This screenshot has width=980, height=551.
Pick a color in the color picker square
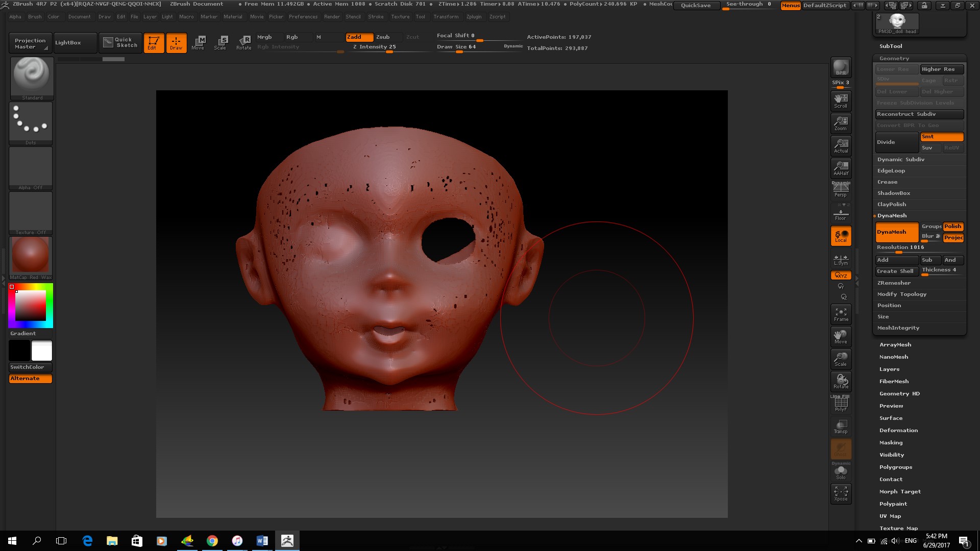click(x=31, y=305)
